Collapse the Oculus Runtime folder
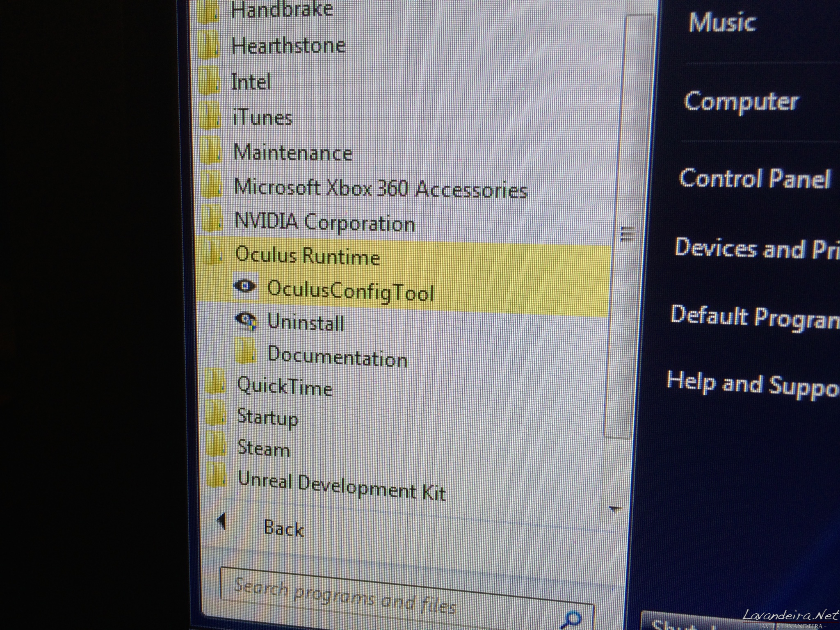The height and width of the screenshot is (630, 840). point(308,256)
